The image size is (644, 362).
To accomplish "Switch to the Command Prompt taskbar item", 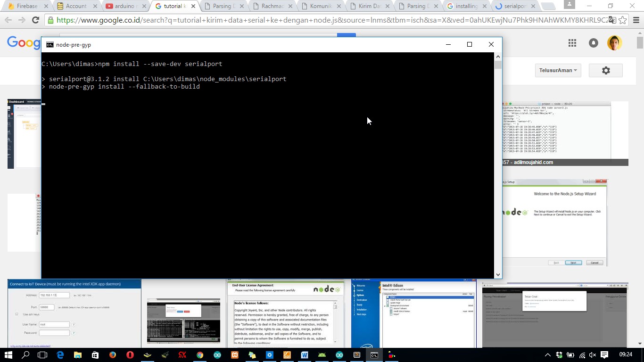I will 374,355.
